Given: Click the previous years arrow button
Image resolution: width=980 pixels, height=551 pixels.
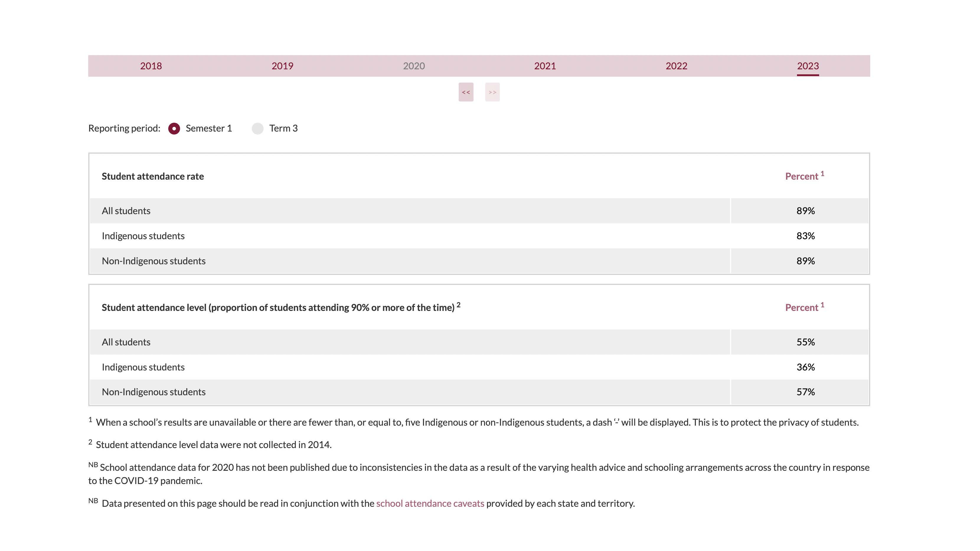Looking at the screenshot, I should (x=466, y=92).
